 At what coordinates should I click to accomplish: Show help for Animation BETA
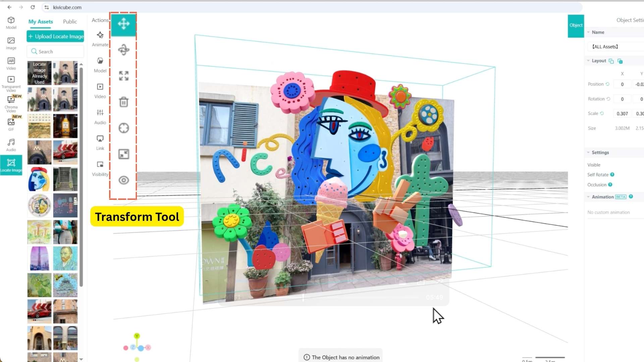coord(631,197)
